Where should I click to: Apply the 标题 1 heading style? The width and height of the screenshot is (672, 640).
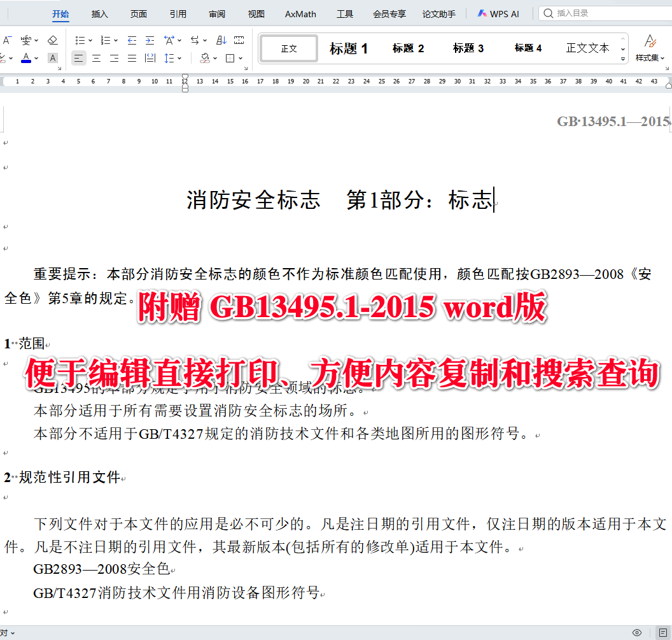[348, 48]
